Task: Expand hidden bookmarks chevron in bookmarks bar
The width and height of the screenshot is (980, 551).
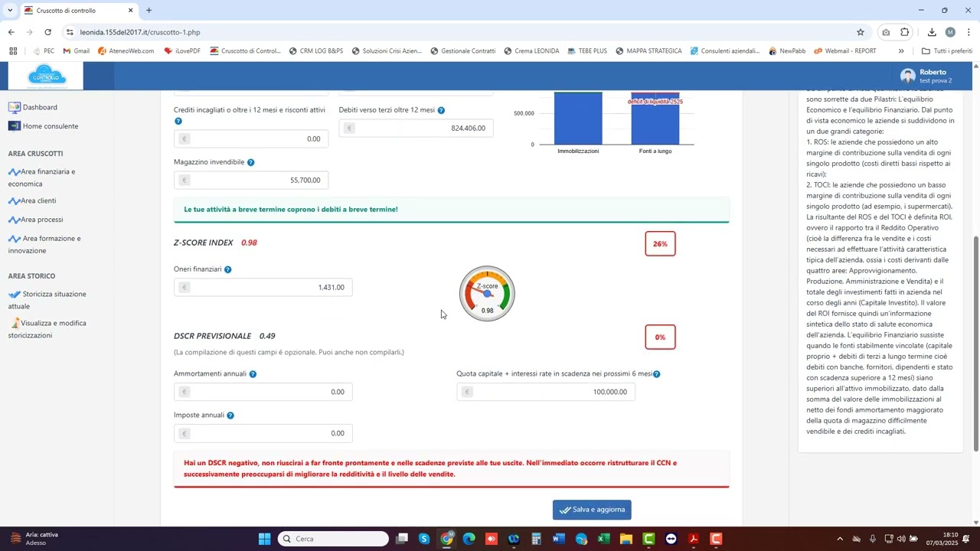Action: point(901,51)
